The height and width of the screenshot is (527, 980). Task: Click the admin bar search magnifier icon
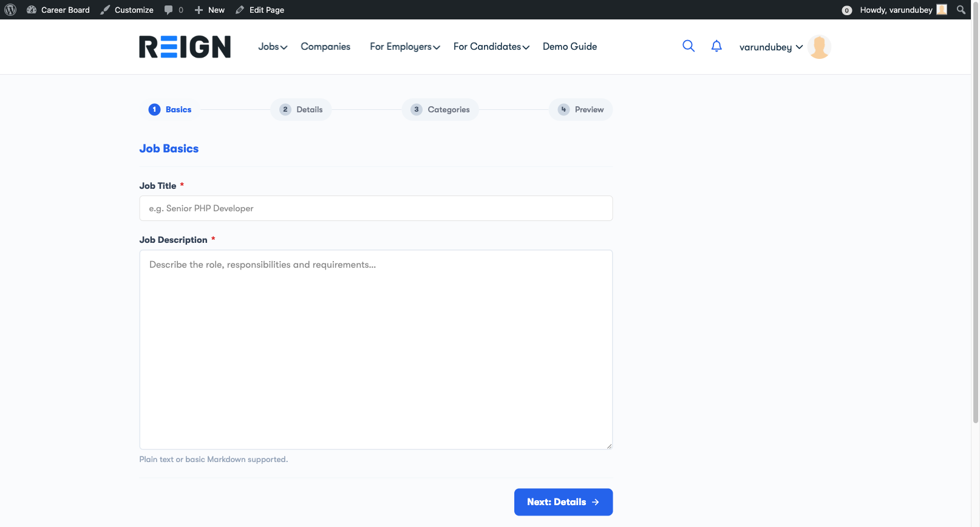coord(961,10)
